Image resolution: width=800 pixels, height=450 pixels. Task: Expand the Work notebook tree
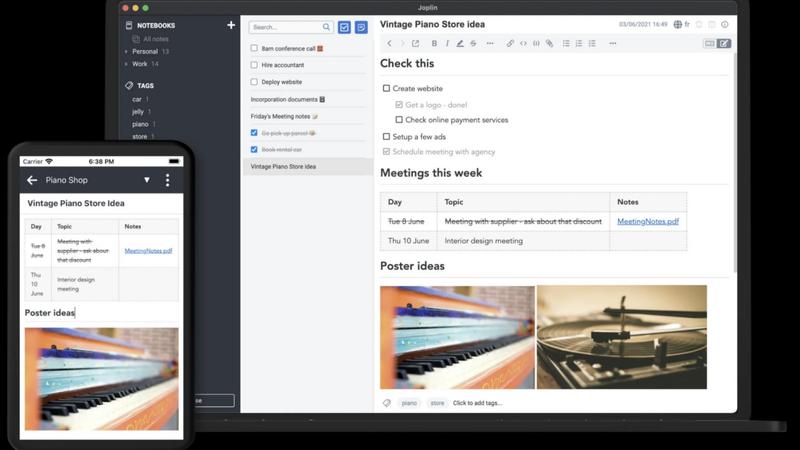tap(125, 64)
